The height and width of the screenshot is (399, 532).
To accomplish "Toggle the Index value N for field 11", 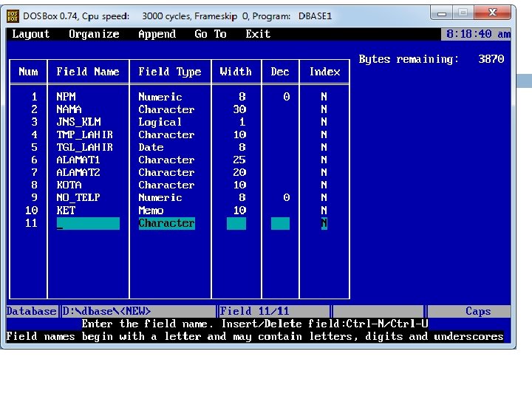I will [x=324, y=224].
